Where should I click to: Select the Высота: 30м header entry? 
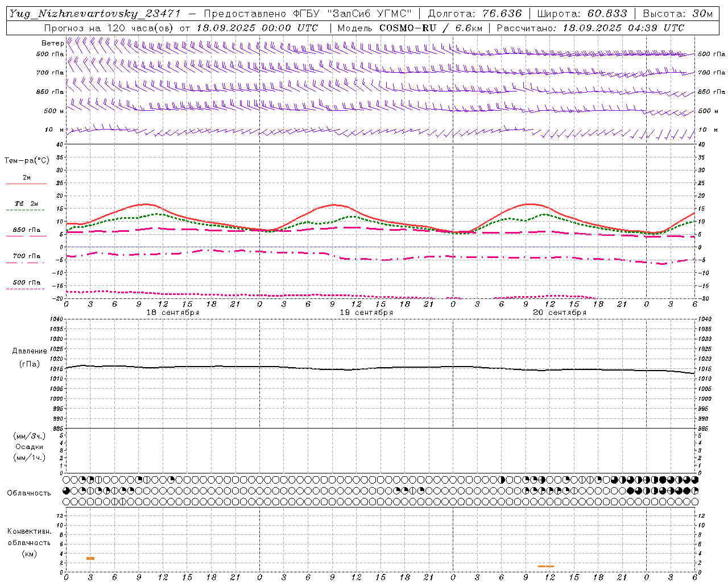(677, 14)
